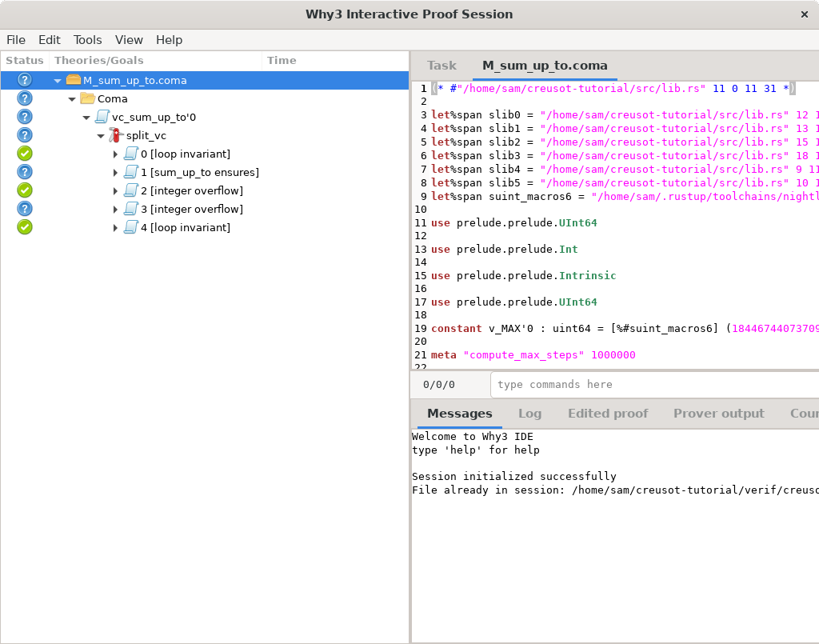Collapse the Coma folder node
This screenshot has height=644, width=819.
(72, 98)
